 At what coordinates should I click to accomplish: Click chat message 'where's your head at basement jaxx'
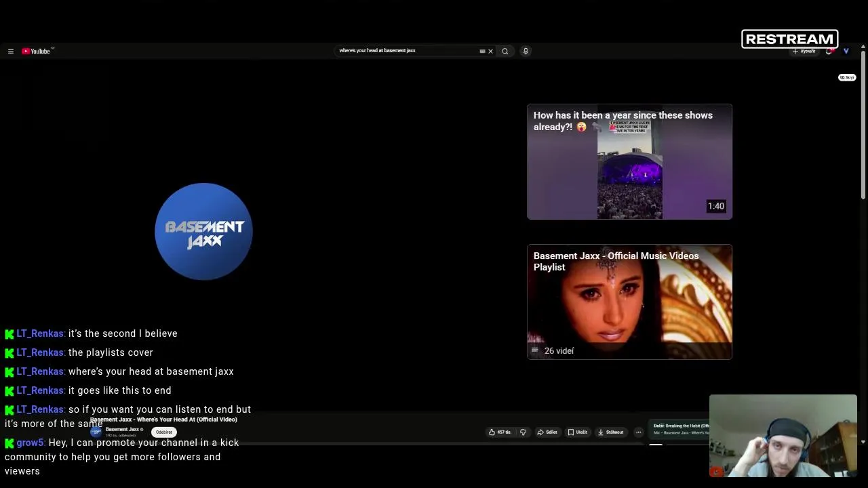pos(151,371)
